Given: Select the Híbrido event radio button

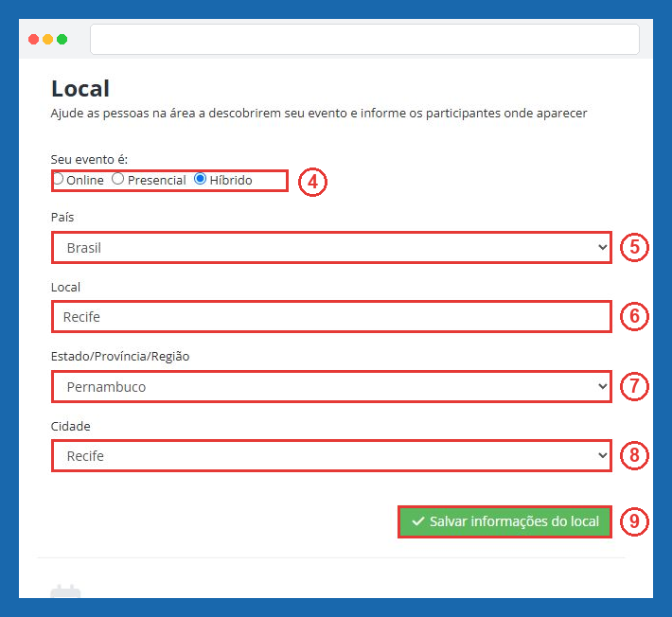Looking at the screenshot, I should point(200,179).
